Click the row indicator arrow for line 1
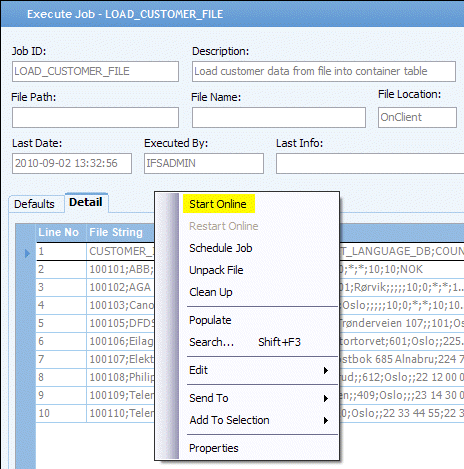Screen dimensions: 464x469 [x=27, y=253]
